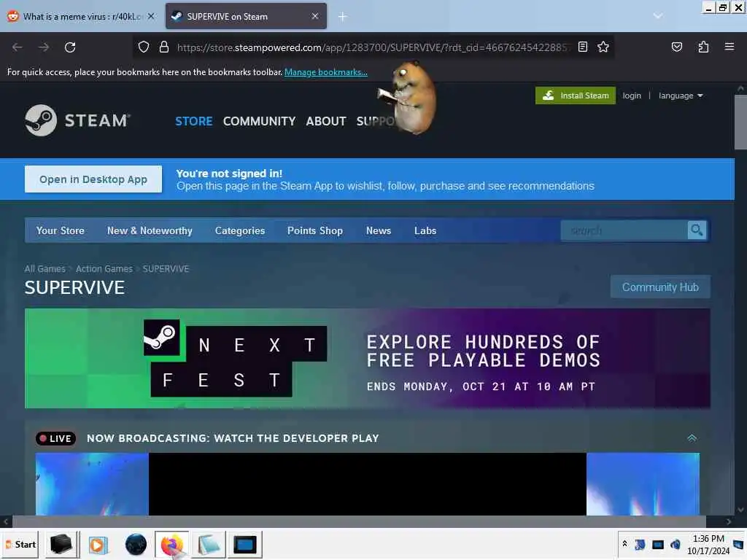
Task: Open a new tab with plus icon
Action: coord(343,17)
